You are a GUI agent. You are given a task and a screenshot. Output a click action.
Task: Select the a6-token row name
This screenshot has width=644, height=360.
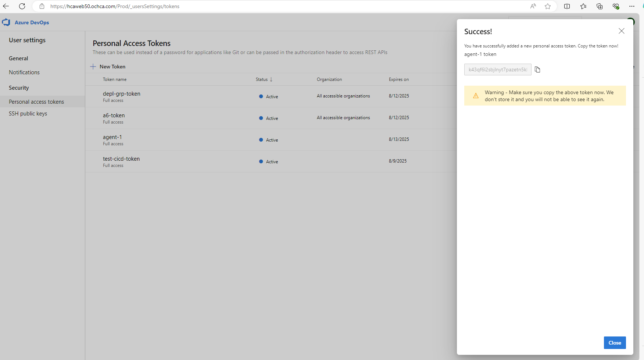(x=114, y=115)
